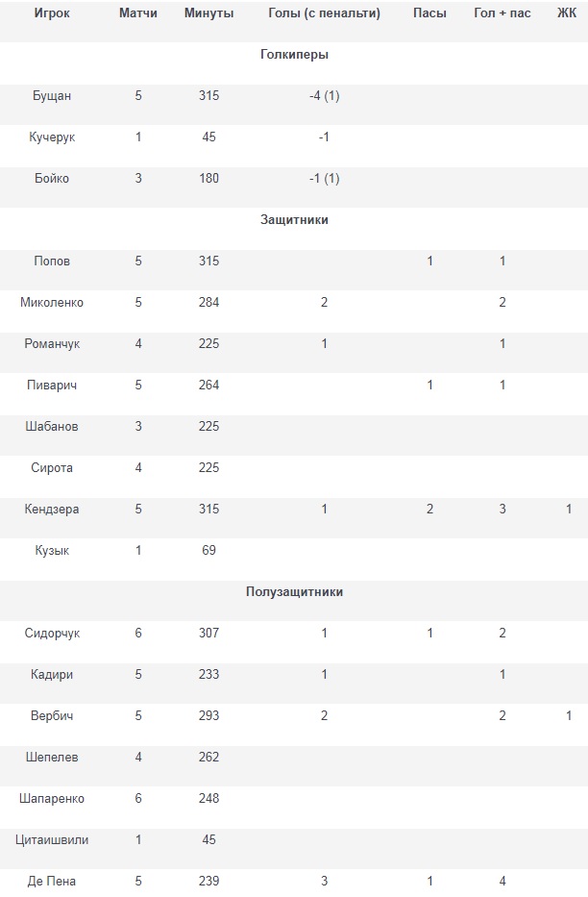Click the "Защитники" section heading

(x=294, y=220)
